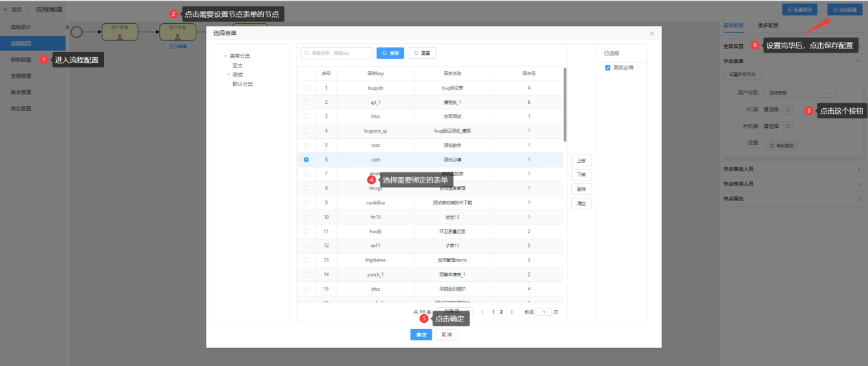Click the PC端 form search icon

click(787, 109)
